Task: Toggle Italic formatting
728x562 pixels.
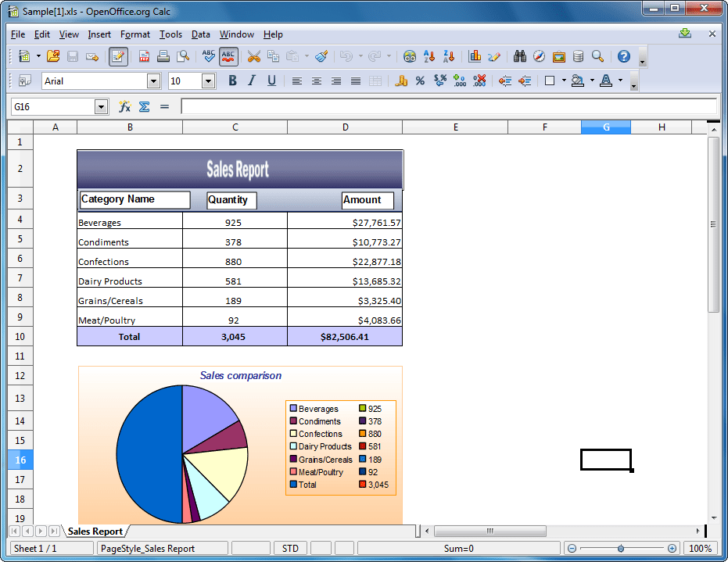Action: pos(252,81)
